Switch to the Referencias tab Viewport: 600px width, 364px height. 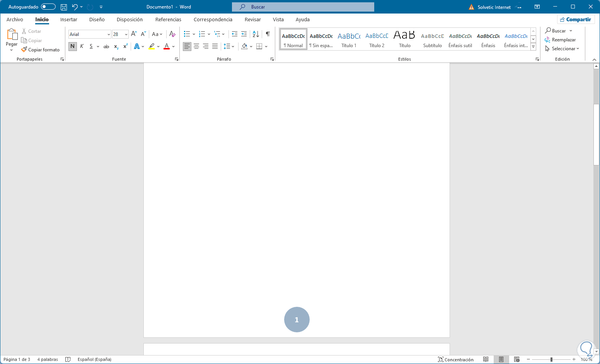(x=168, y=20)
